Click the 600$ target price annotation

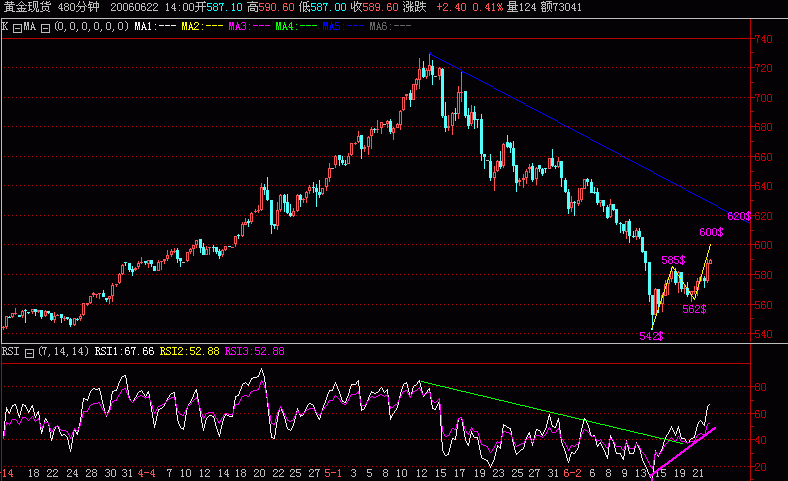point(711,232)
